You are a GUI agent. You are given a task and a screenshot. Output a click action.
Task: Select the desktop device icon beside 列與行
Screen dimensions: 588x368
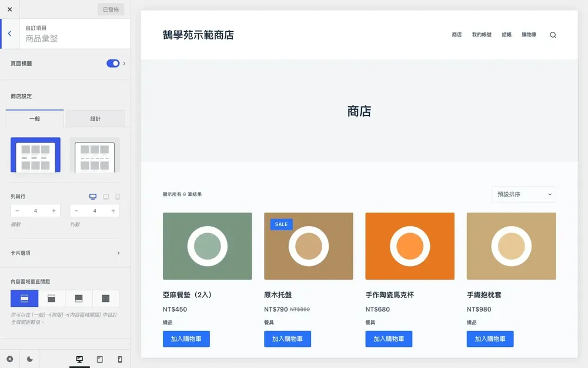click(x=93, y=197)
